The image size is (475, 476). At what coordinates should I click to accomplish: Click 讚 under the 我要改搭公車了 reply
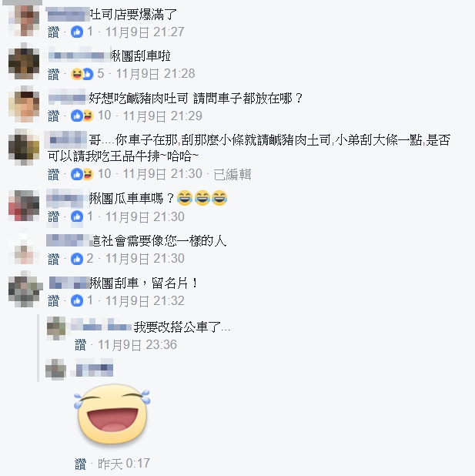(x=80, y=345)
